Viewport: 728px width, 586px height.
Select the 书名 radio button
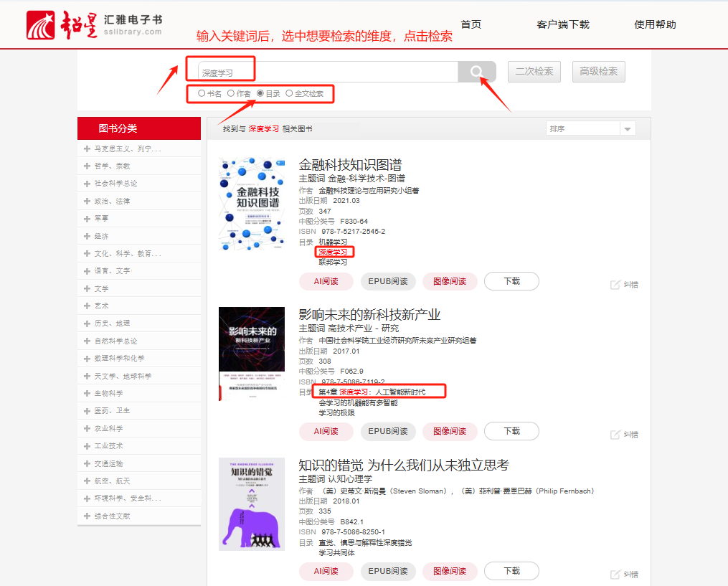point(202,93)
